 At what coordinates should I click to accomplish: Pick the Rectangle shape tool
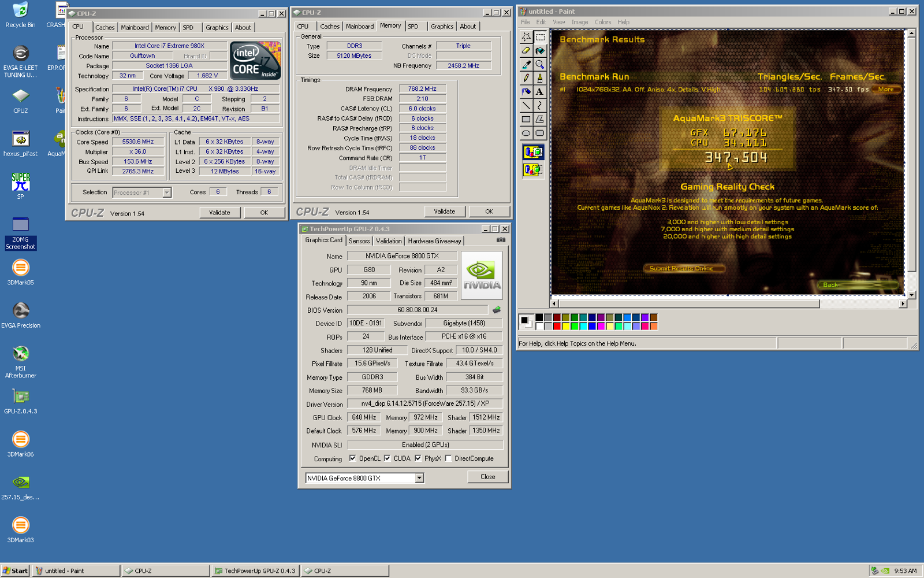pos(526,120)
